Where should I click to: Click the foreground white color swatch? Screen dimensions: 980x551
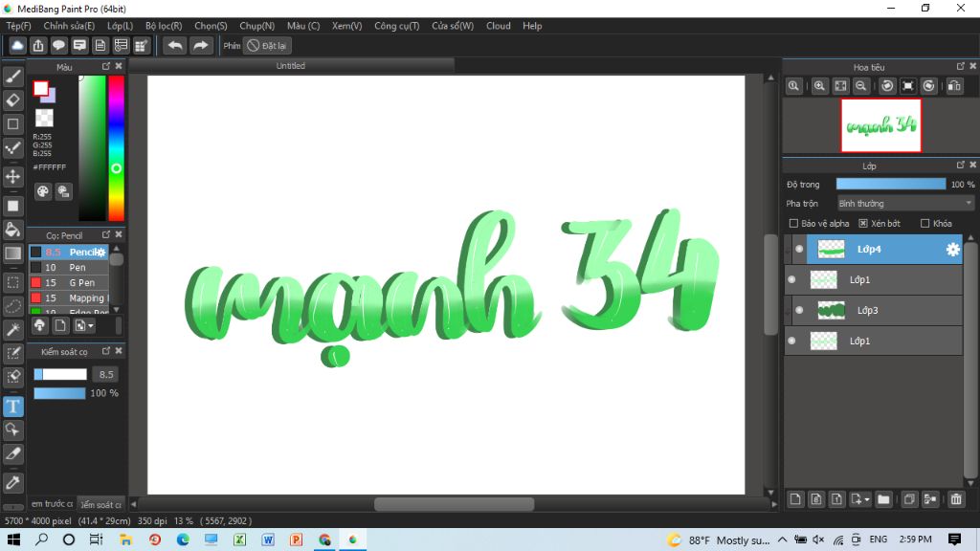40,89
